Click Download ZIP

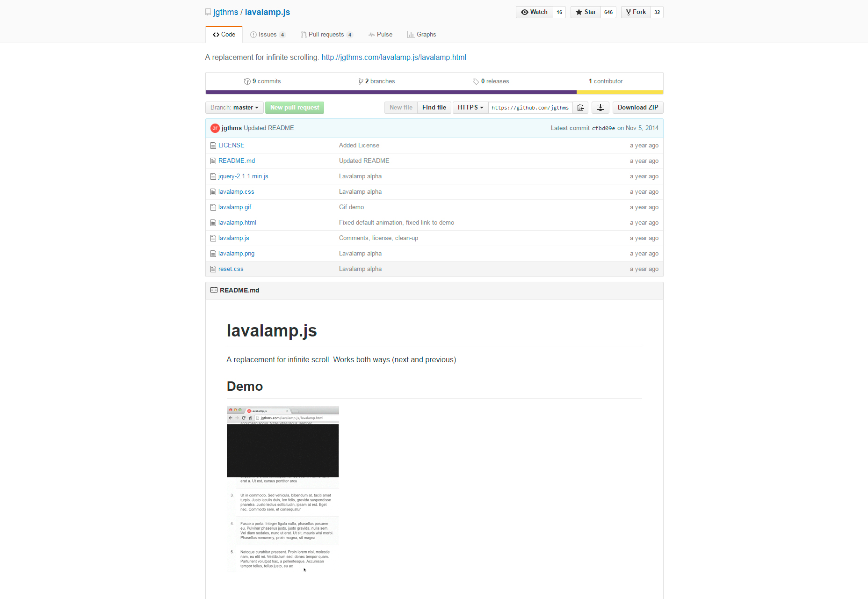point(638,108)
